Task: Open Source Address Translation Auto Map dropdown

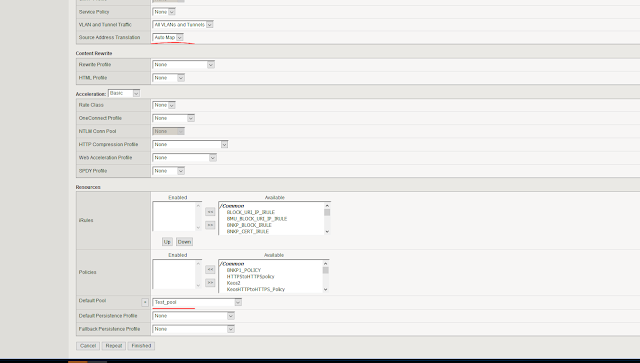Action: [x=168, y=37]
